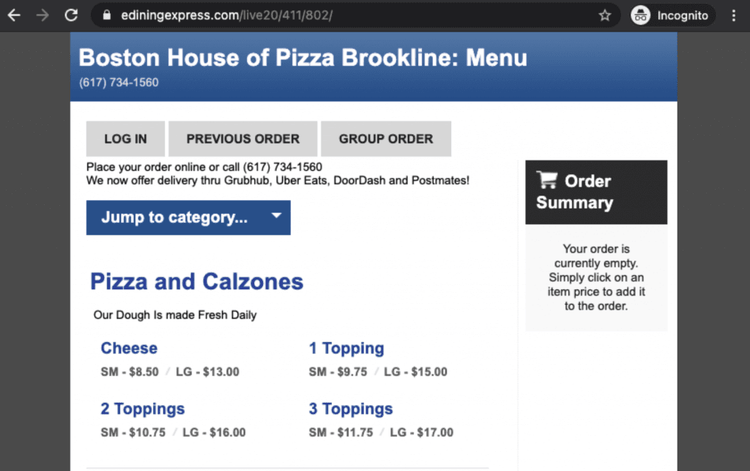Click the browser forward arrow
Image resolution: width=750 pixels, height=471 pixels.
click(x=42, y=16)
